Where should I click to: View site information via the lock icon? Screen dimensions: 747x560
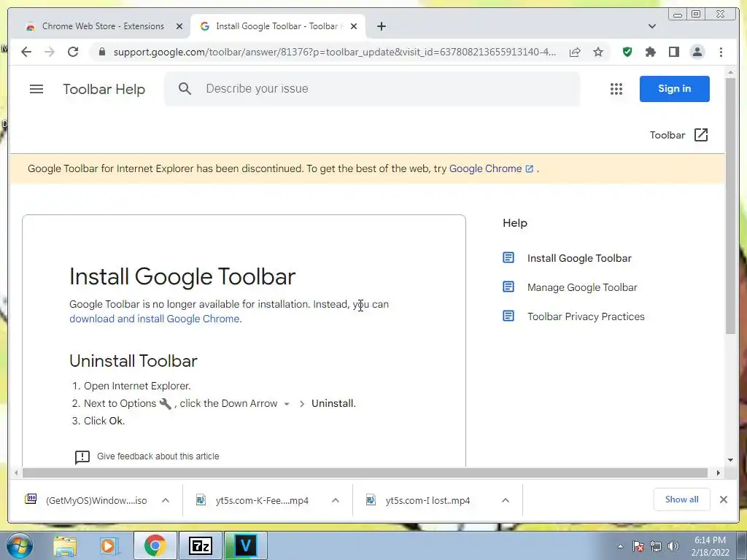click(x=101, y=52)
